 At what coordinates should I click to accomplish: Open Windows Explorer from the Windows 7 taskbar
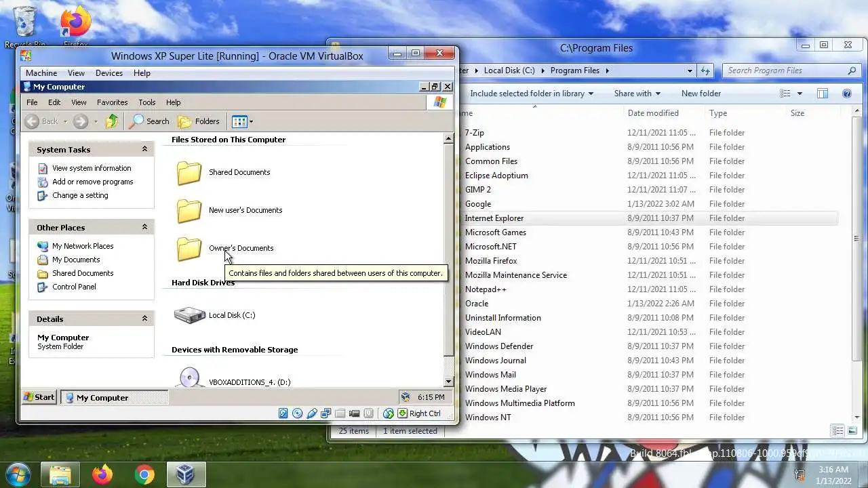tap(60, 474)
